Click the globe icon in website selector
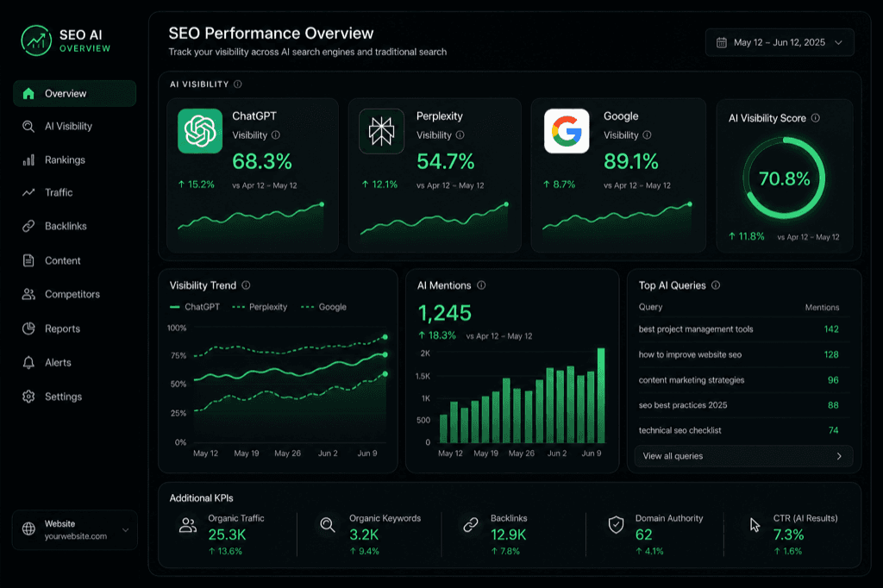Viewport: 883px width, 588px height. [x=28, y=529]
